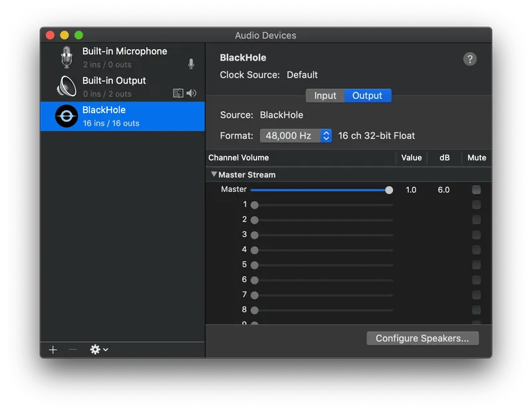
Task: Click the Master value 1.0 field
Action: (x=411, y=190)
